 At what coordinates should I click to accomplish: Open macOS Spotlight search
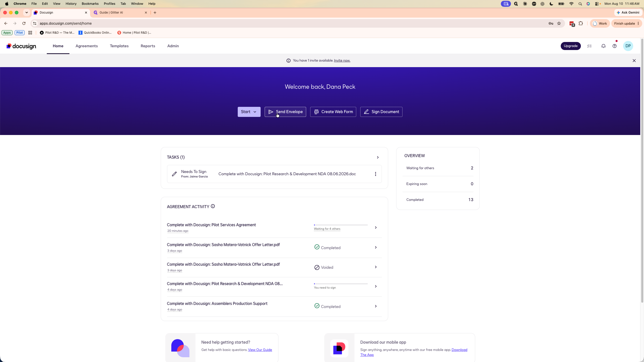point(580,4)
